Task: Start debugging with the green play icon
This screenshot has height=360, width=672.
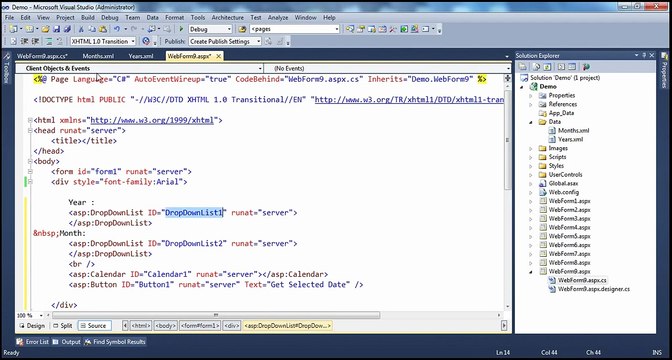Action: [181, 29]
